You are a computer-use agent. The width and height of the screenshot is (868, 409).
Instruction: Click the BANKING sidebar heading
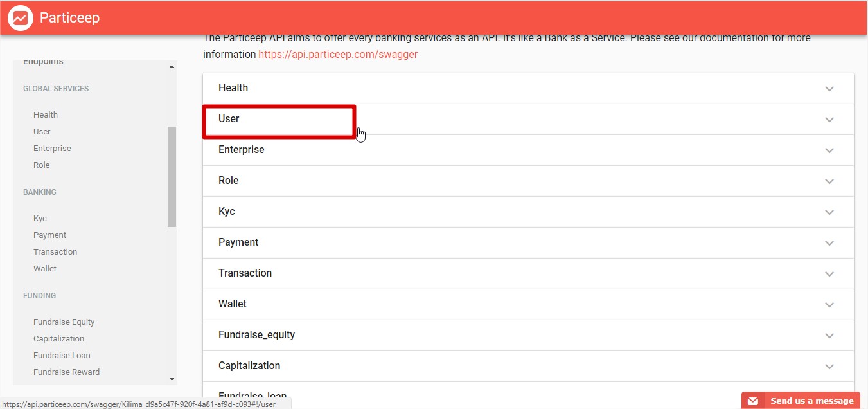pyautogui.click(x=40, y=192)
